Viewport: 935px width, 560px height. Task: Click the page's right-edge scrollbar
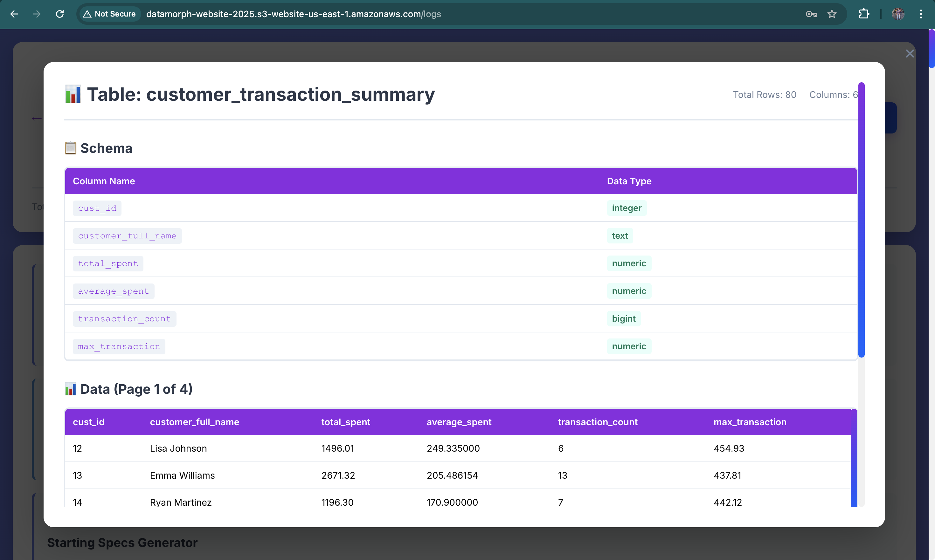coord(931,49)
